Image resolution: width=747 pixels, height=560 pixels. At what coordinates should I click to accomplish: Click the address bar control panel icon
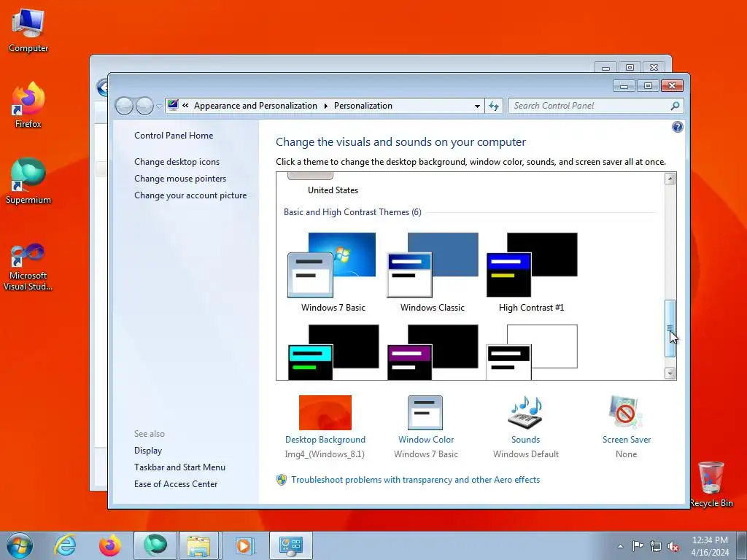(173, 105)
